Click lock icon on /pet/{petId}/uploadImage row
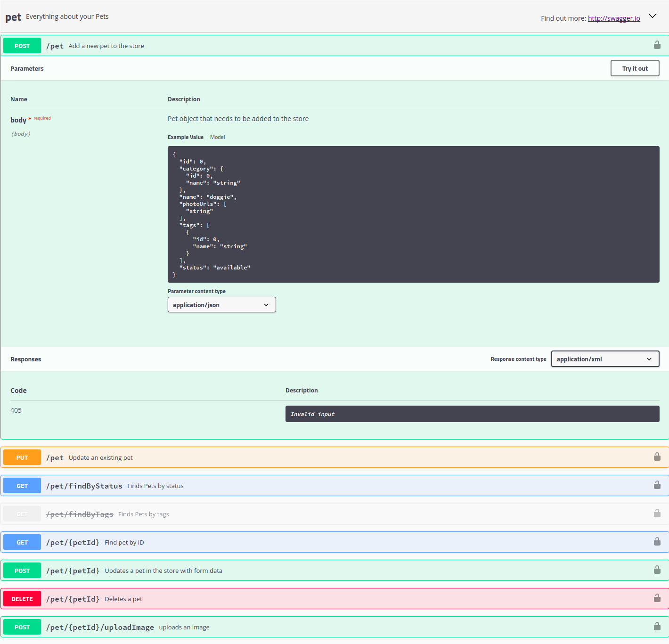 tap(657, 627)
